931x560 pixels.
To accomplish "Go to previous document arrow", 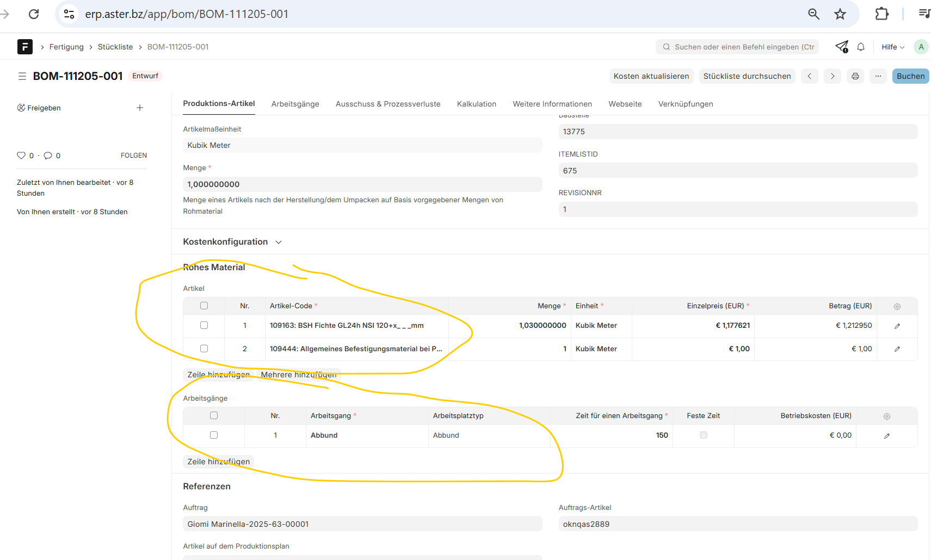I will click(810, 76).
